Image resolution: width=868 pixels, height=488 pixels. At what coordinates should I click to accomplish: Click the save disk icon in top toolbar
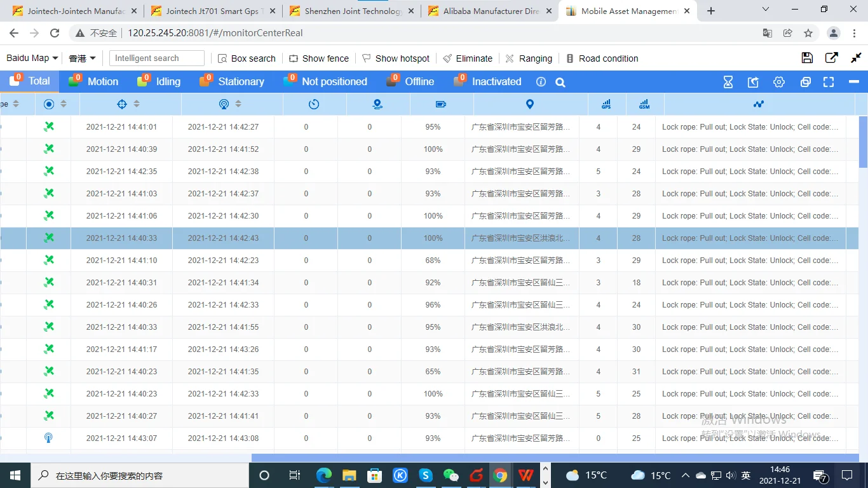point(807,58)
